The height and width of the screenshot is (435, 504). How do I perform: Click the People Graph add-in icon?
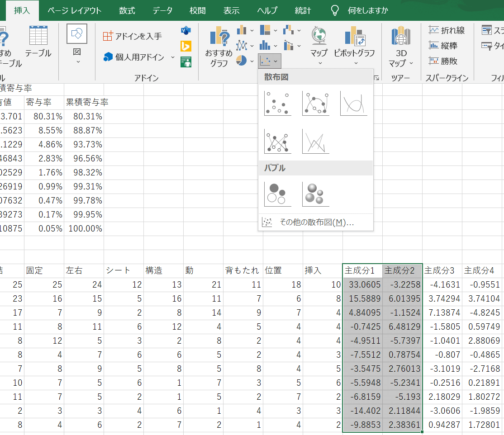186,61
